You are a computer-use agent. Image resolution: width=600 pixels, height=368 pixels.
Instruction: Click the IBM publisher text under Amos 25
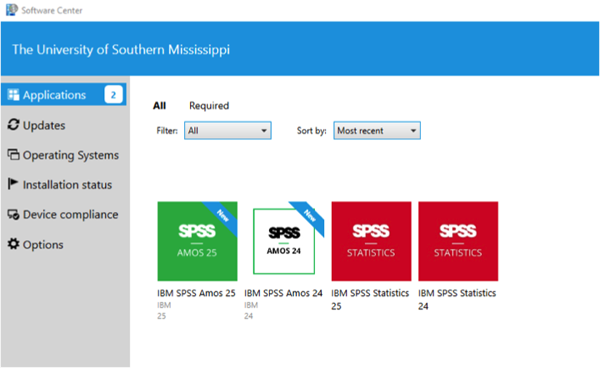click(164, 305)
